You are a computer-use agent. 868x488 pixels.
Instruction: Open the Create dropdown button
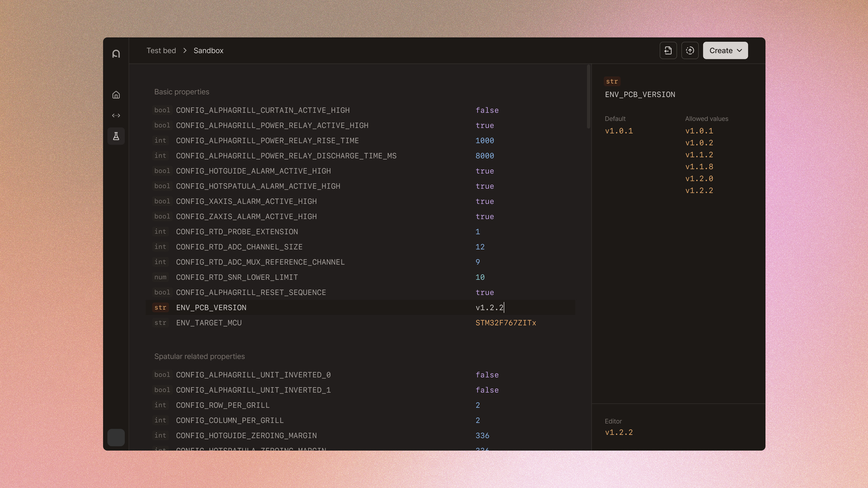pyautogui.click(x=725, y=50)
